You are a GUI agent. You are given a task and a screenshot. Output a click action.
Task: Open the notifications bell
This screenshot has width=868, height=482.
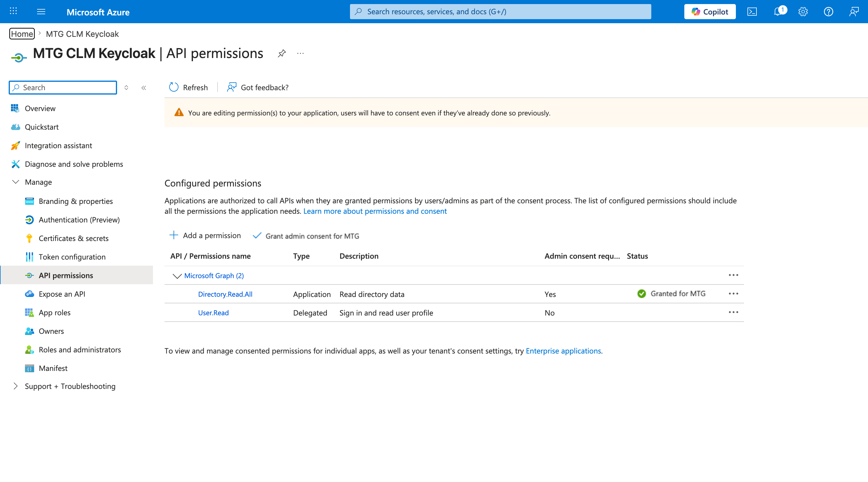click(x=778, y=12)
